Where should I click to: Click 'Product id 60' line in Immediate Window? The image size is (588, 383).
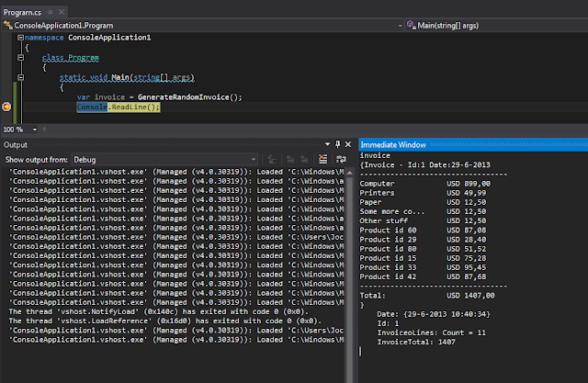pyautogui.click(x=423, y=231)
